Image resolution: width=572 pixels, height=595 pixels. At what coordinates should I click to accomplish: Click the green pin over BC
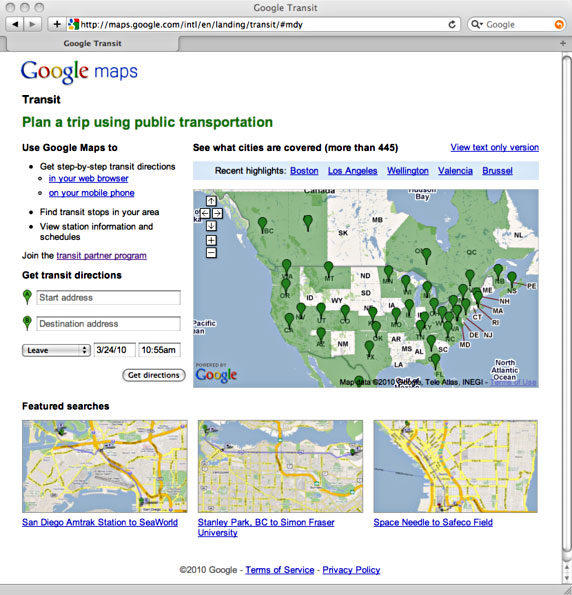tap(262, 224)
